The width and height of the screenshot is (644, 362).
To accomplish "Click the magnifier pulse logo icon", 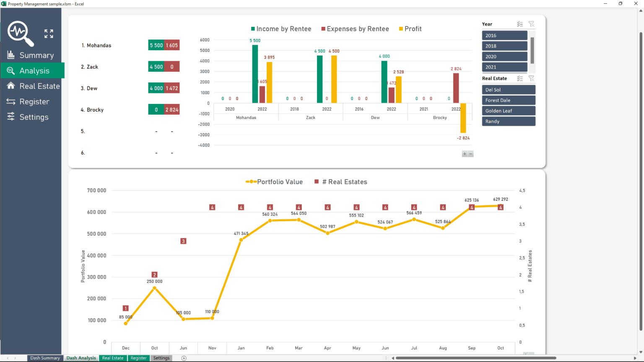I will [20, 33].
